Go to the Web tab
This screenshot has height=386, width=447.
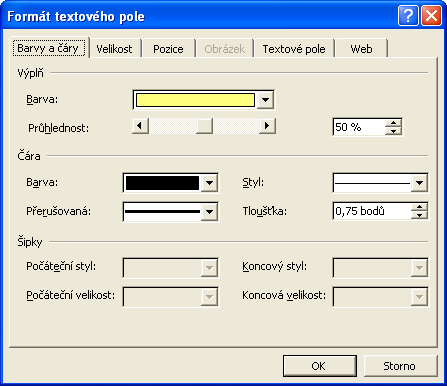click(361, 49)
